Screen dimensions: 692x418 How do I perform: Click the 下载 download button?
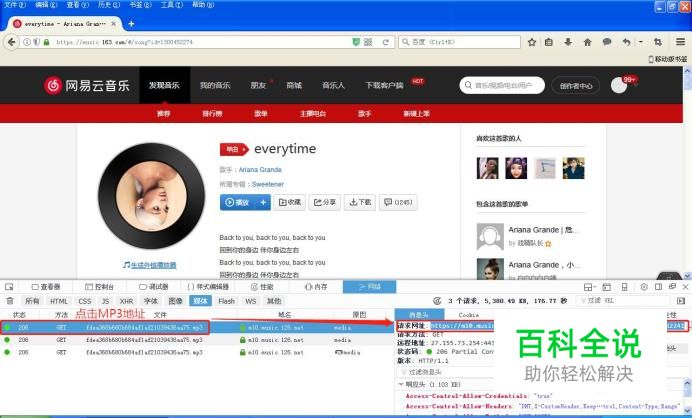(x=360, y=202)
